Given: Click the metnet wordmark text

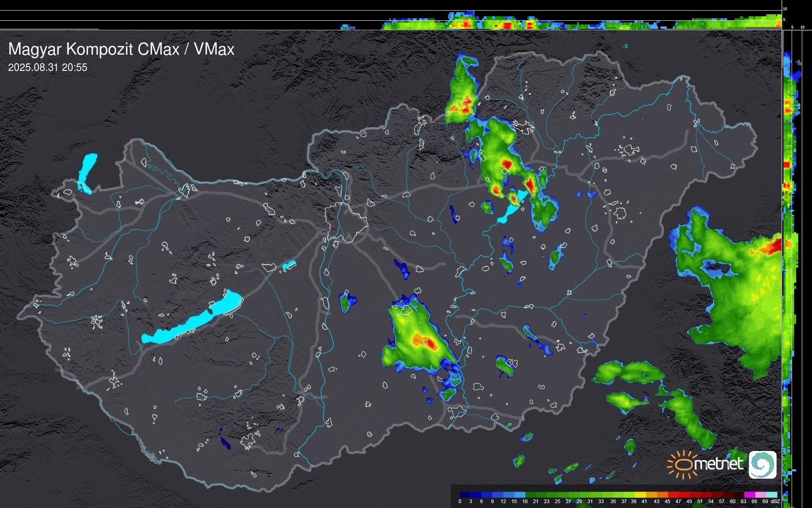Looking at the screenshot, I should coord(718,464).
